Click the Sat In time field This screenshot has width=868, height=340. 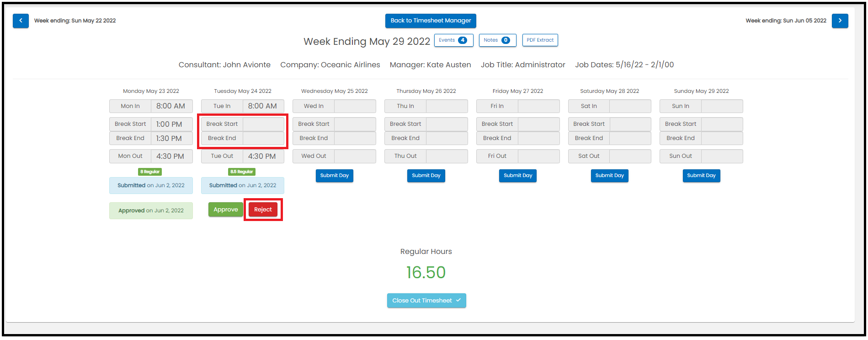click(630, 106)
